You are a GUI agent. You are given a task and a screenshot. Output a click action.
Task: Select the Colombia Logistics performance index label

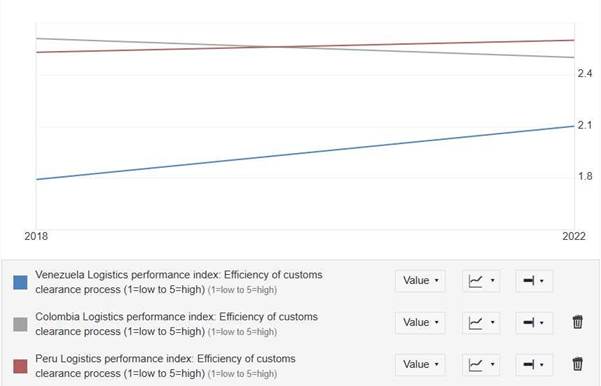[x=176, y=324]
